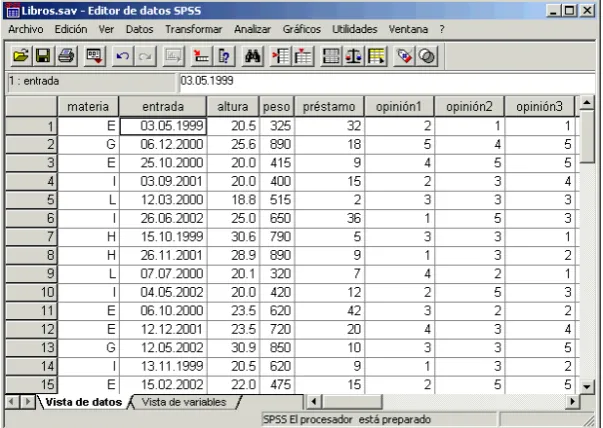Select the préstamo column header
Image resolution: width=603 pixels, height=428 pixels.
329,107
